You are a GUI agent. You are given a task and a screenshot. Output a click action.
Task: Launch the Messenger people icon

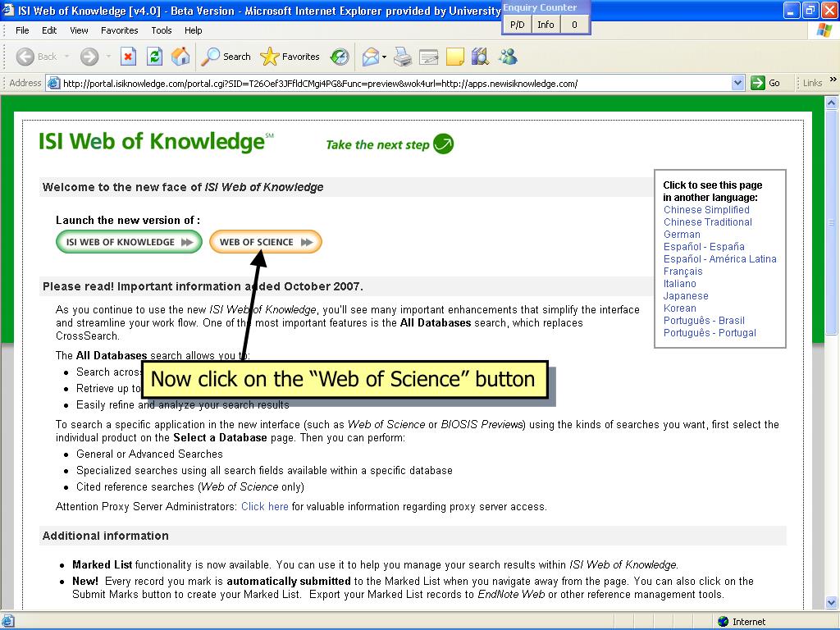tap(507, 57)
